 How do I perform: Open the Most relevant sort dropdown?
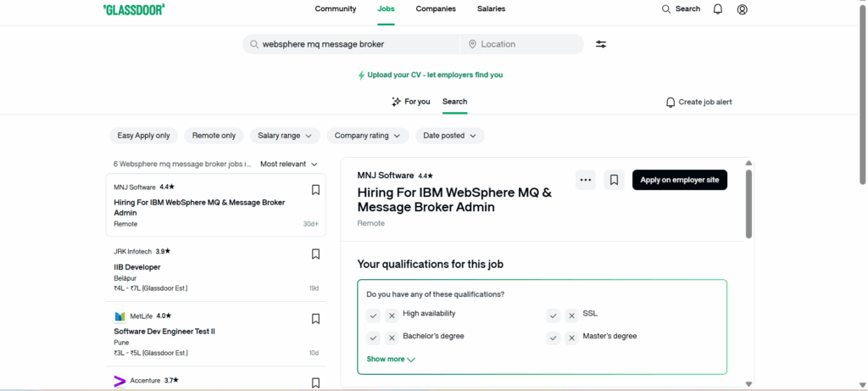point(289,165)
